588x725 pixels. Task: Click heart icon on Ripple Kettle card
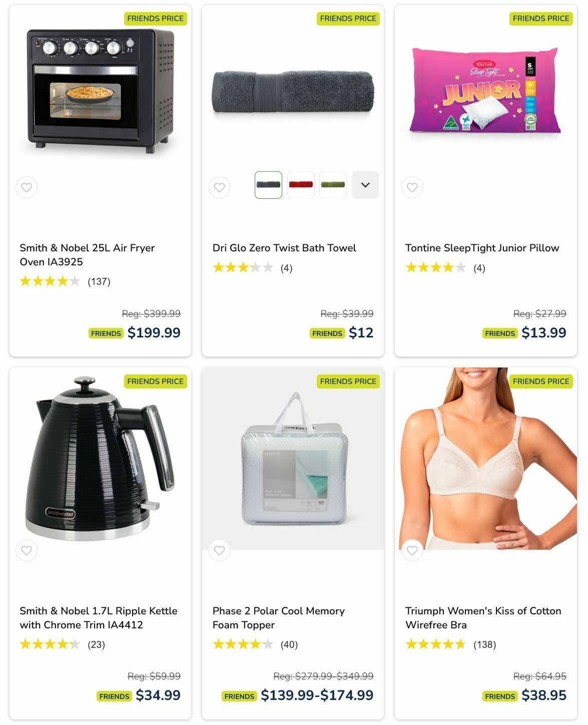[x=27, y=551]
